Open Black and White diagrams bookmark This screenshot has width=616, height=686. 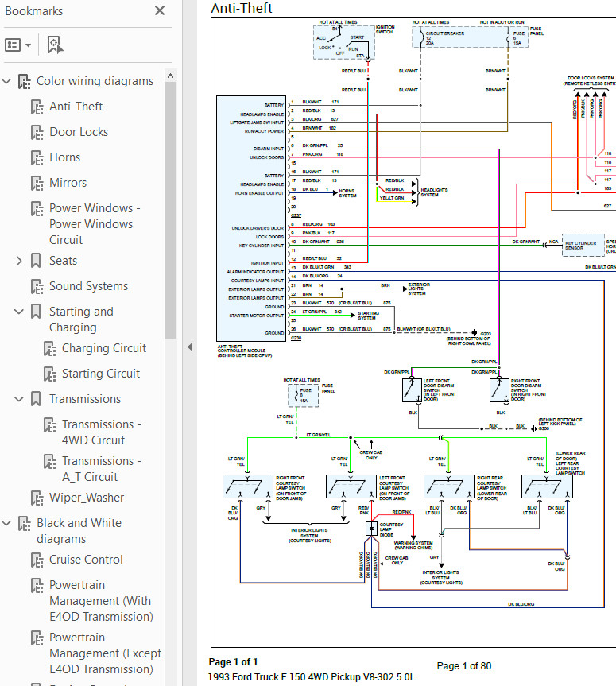click(79, 531)
